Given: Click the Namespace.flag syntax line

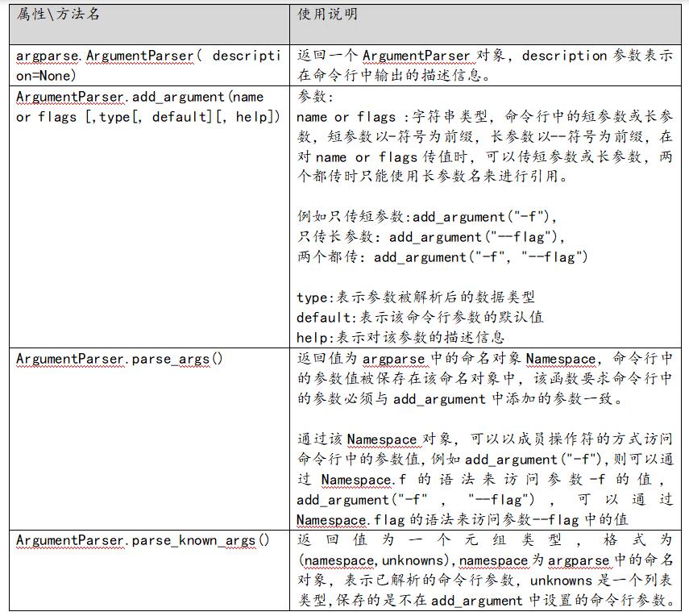Looking at the screenshot, I should [x=462, y=520].
